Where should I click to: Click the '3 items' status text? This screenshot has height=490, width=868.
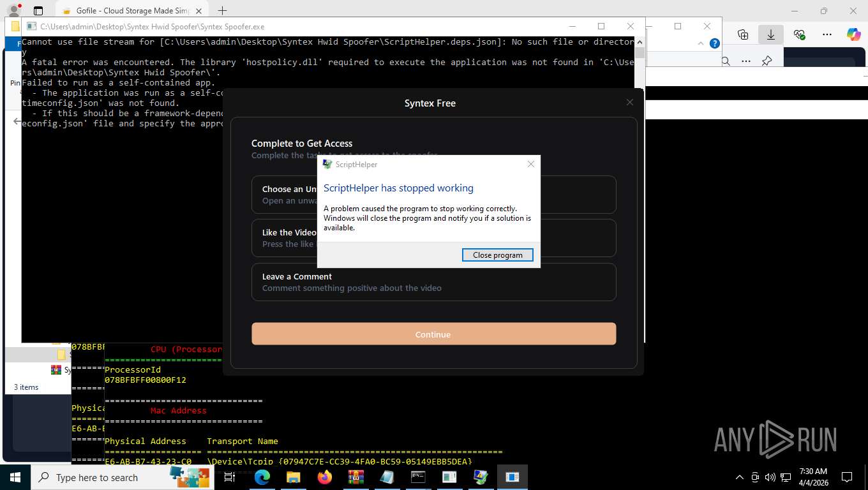(x=26, y=387)
